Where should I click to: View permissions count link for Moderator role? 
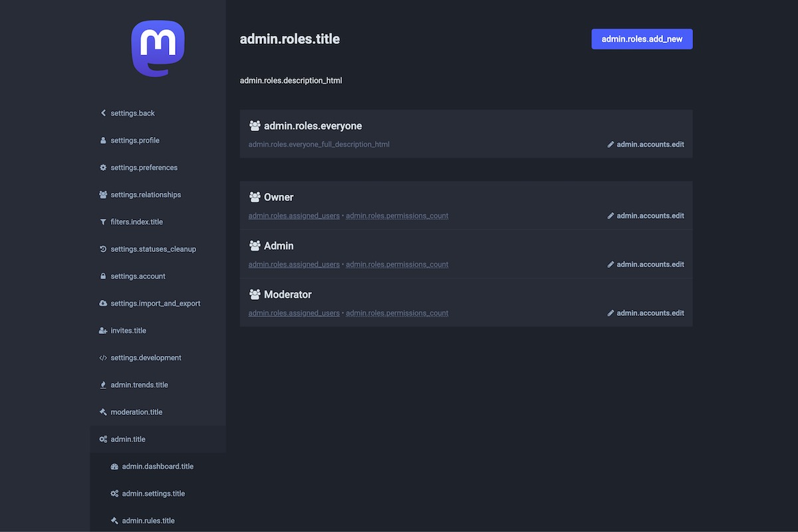pyautogui.click(x=397, y=313)
